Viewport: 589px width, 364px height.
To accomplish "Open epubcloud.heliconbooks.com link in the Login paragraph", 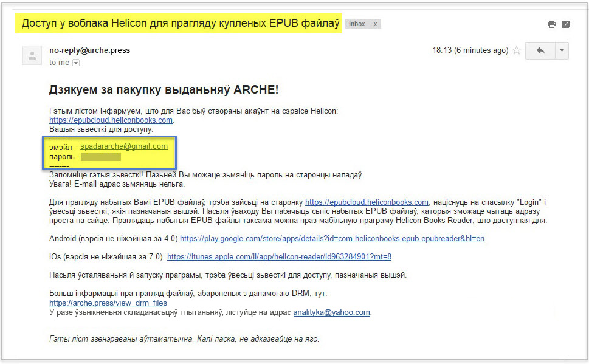I will (367, 202).
